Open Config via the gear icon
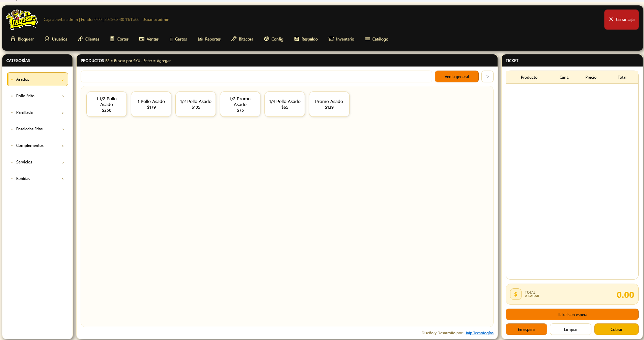Viewport: 644px width, 340px height. [267, 39]
